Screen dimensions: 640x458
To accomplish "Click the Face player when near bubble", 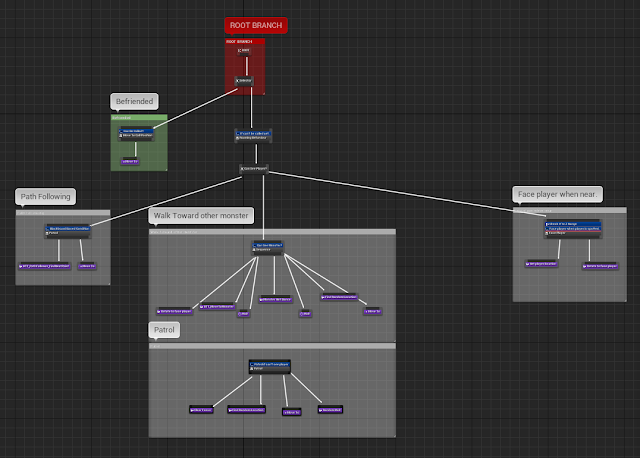I will [558, 194].
